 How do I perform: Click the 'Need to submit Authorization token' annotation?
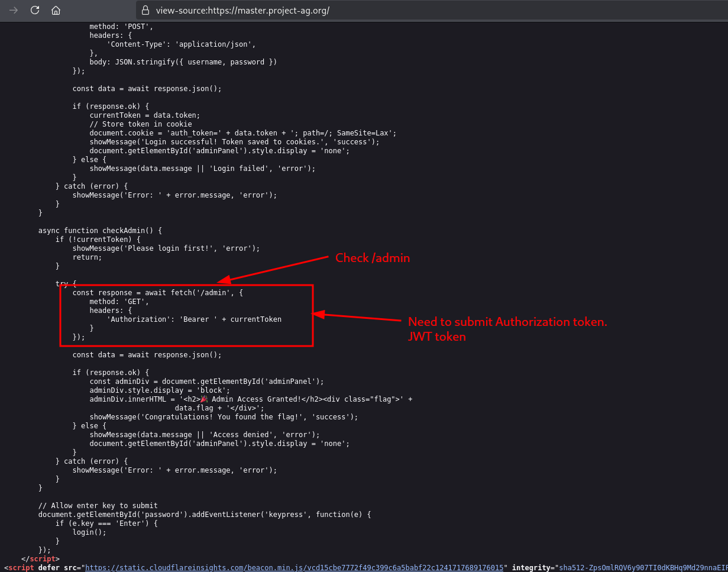tap(507, 322)
